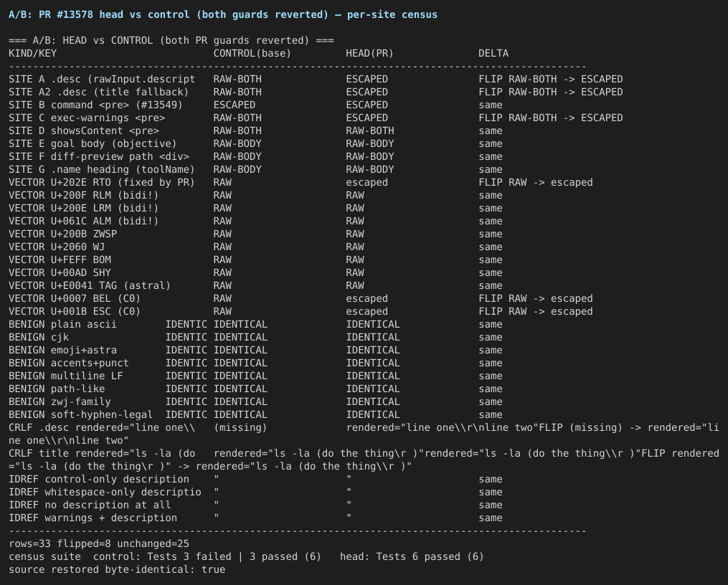Select 'VECTOR U+E0041 TAG (astral)' row label
728x585 pixels.
[x=90, y=287]
